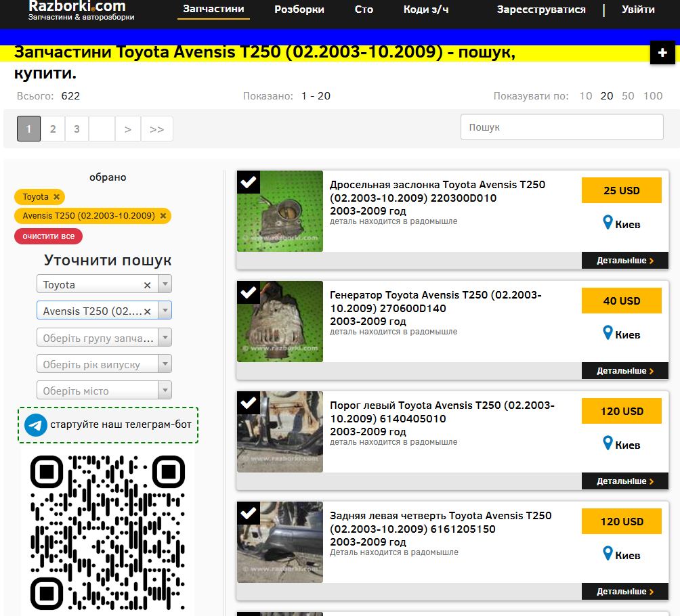680x616 pixels.
Task: Open the Оберіть групу запчастин dropdown
Action: pos(104,338)
